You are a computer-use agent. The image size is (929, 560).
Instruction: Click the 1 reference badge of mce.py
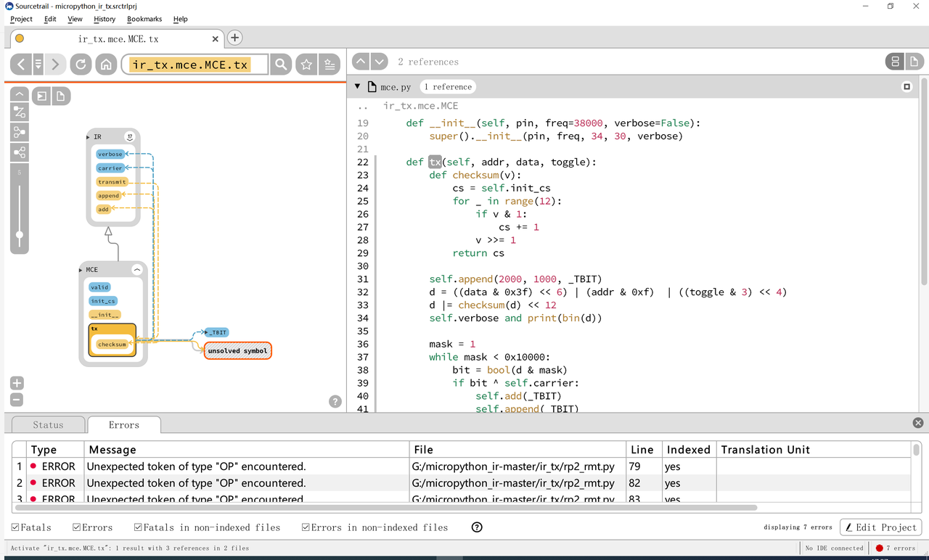click(448, 86)
